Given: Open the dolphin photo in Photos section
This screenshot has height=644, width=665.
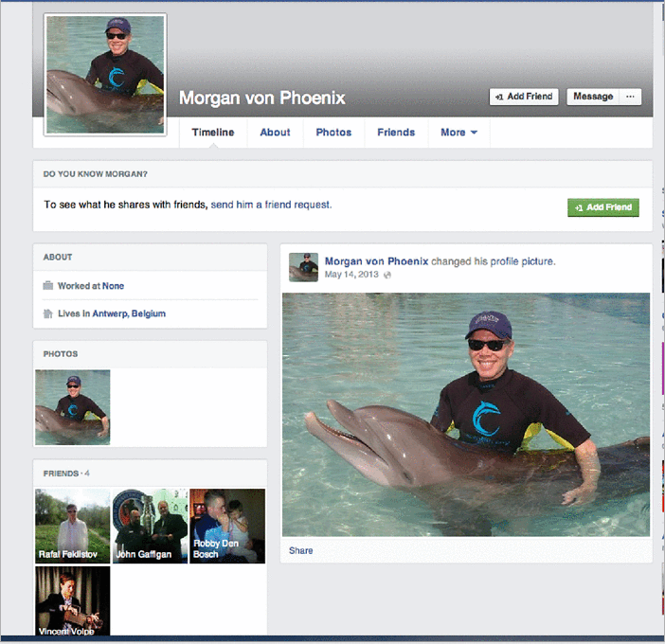Looking at the screenshot, I should coord(73,407).
